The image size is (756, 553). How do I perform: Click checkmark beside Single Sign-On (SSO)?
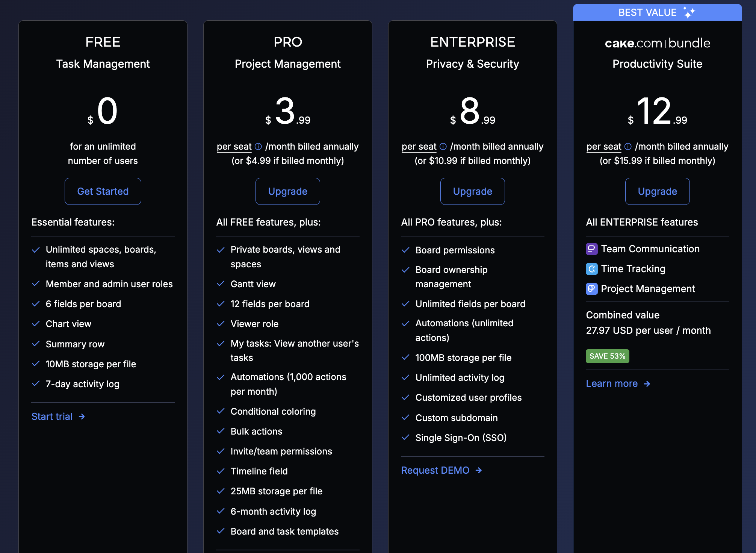[406, 438]
